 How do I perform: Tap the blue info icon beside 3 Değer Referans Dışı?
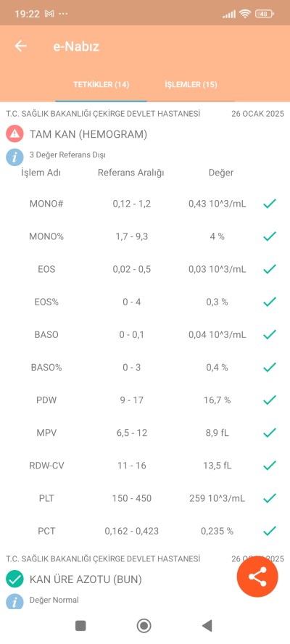point(14,157)
